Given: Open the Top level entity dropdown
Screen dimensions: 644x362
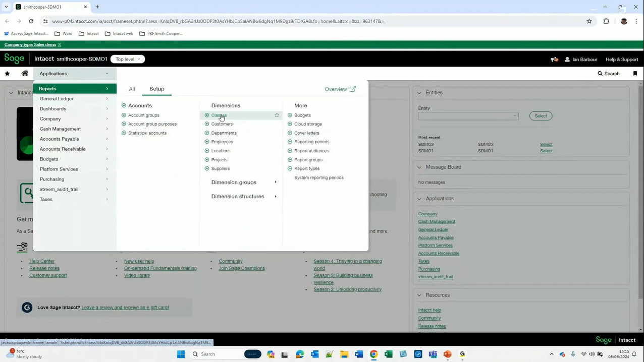Looking at the screenshot, I should pos(128,59).
